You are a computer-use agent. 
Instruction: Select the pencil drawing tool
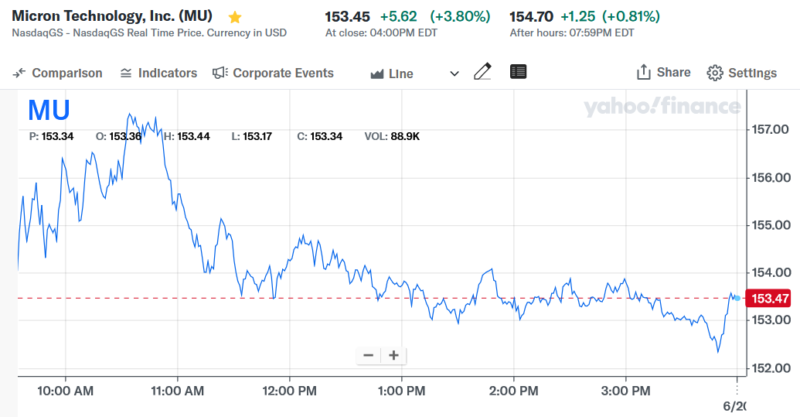tap(483, 72)
